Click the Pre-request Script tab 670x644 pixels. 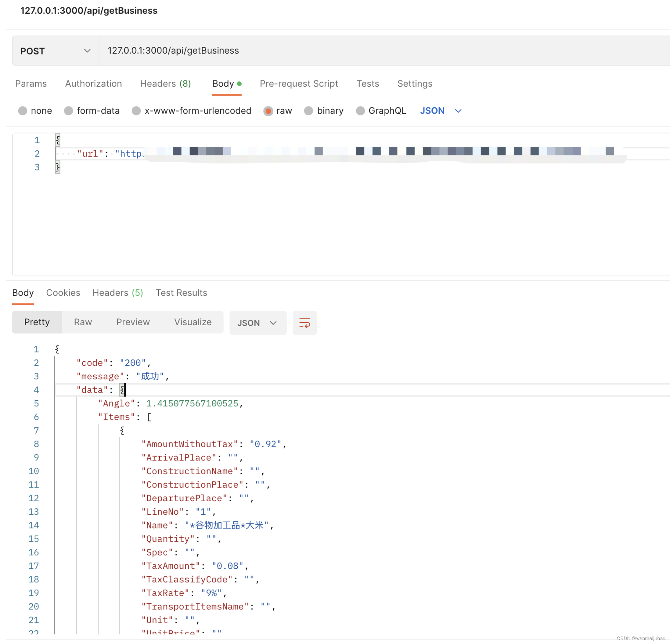[x=299, y=84]
